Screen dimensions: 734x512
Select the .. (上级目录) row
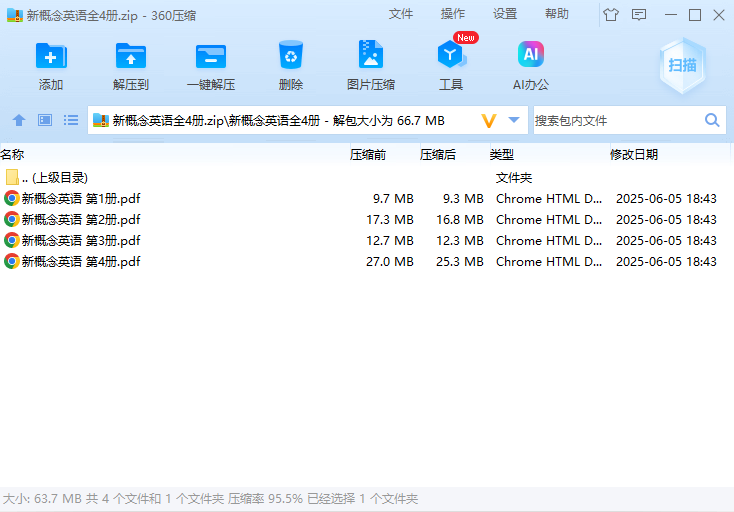coord(365,177)
